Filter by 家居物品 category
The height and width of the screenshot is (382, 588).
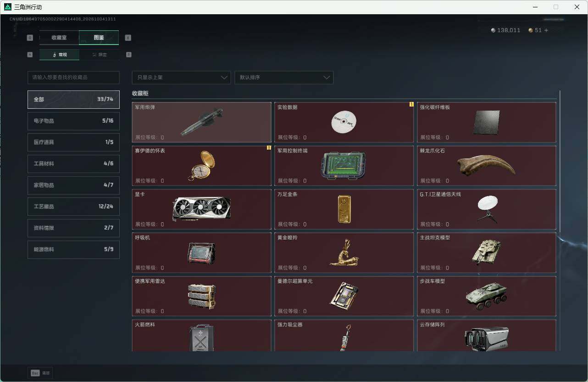coord(73,185)
